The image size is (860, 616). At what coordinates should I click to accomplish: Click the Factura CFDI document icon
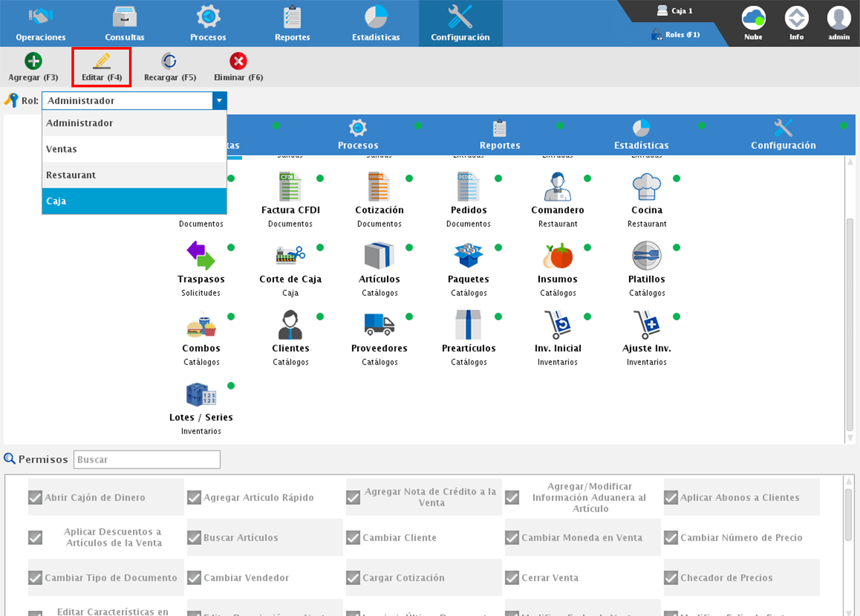coord(290,187)
